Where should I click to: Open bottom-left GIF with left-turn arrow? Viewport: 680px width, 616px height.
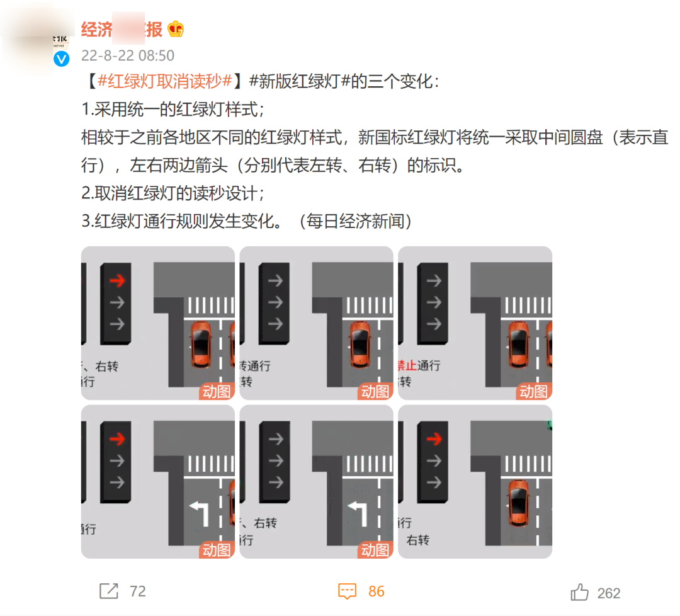158,481
